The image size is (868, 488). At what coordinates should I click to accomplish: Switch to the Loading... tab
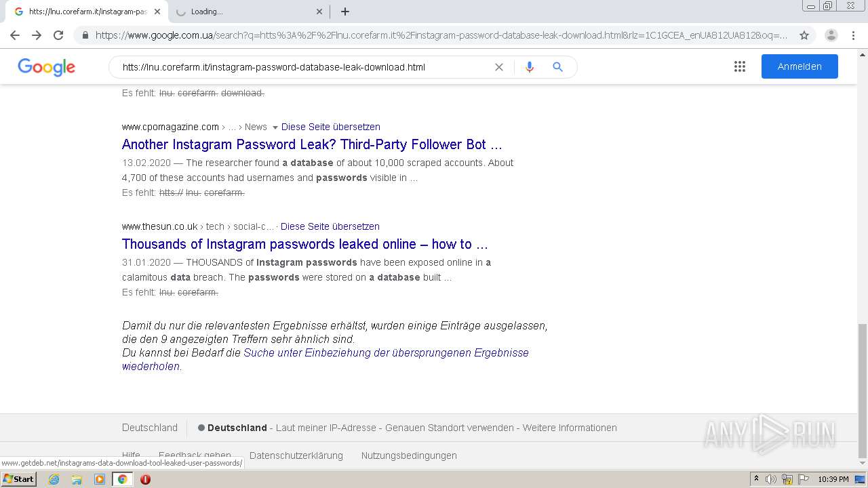[248, 12]
